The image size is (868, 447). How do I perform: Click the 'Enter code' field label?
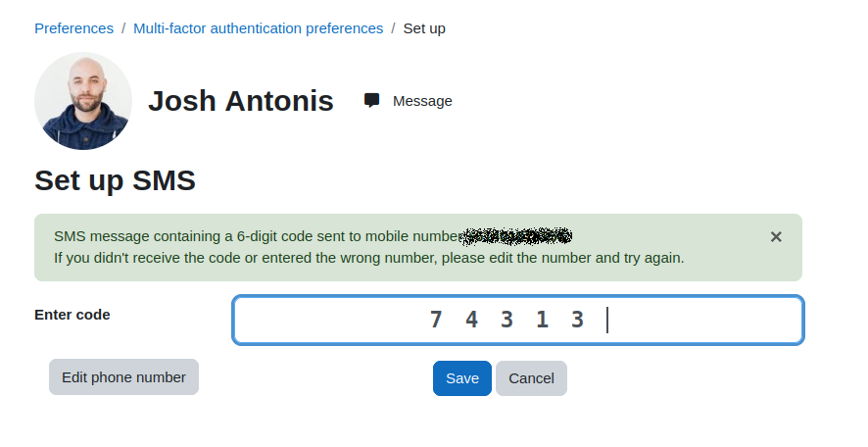(x=72, y=315)
